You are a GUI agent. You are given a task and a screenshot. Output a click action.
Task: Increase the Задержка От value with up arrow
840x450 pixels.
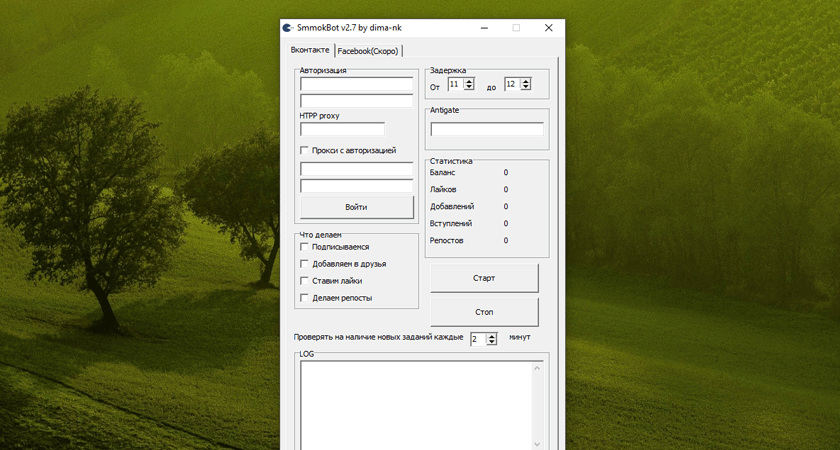[x=470, y=81]
